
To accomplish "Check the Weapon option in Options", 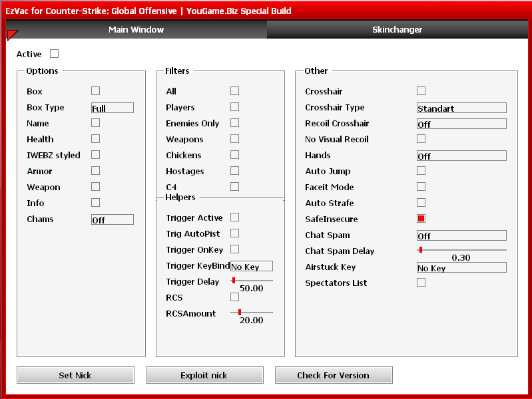I will tap(96, 186).
